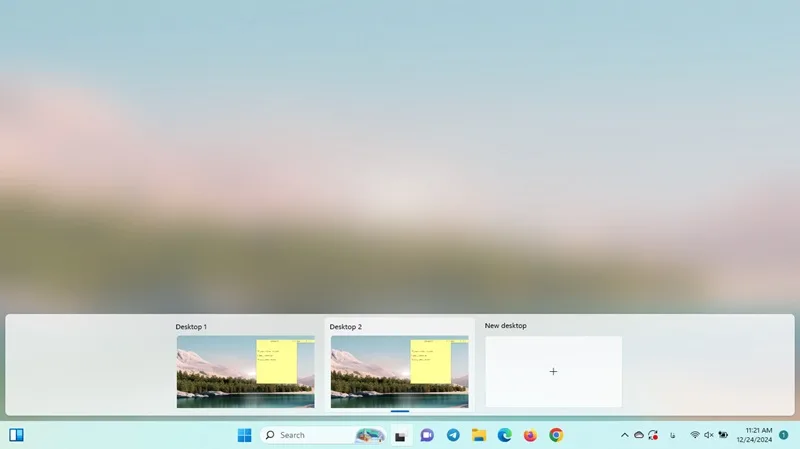The width and height of the screenshot is (800, 449).
Task: Click the muted volume tray icon
Action: tap(709, 435)
